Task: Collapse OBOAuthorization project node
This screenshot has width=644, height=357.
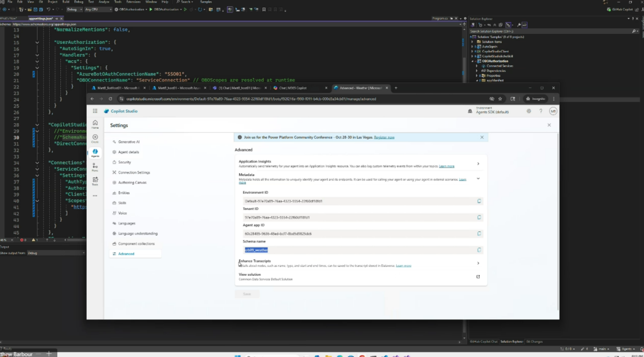Action: click(472, 61)
